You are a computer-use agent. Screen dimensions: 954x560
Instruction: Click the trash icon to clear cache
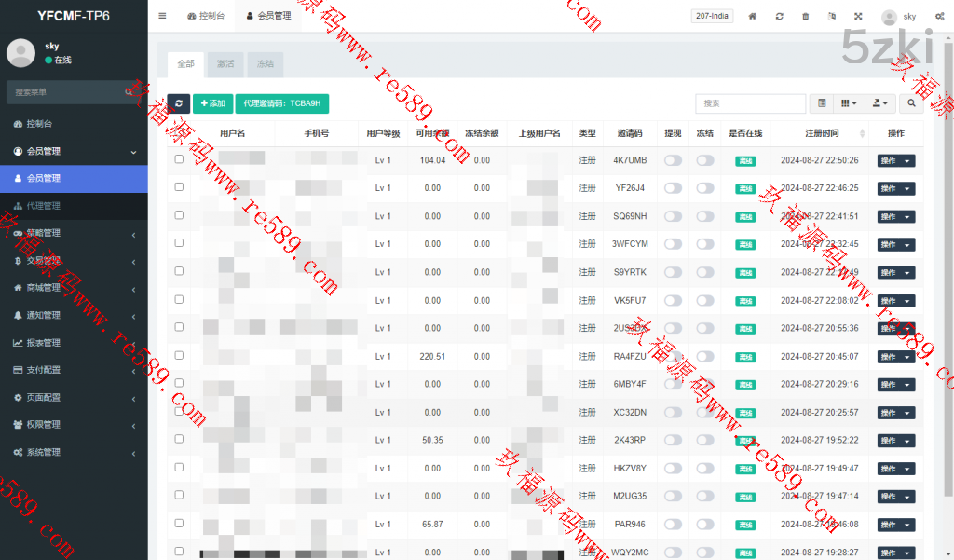click(x=806, y=17)
